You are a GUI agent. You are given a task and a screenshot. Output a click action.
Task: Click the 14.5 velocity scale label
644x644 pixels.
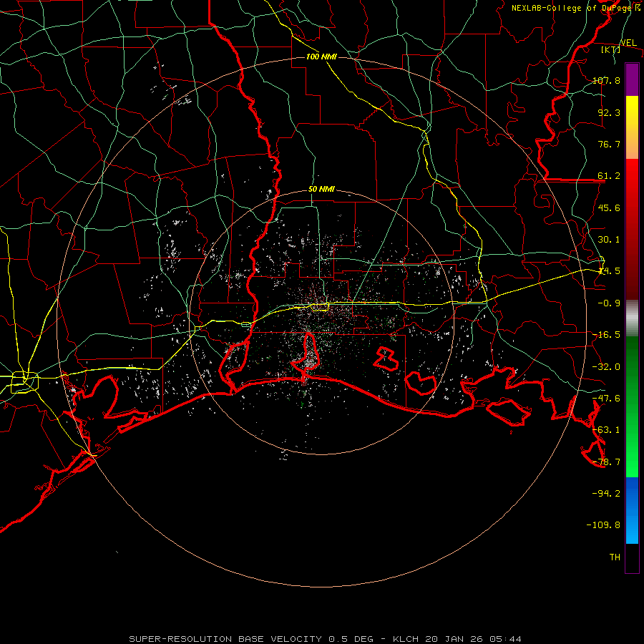[x=609, y=271]
